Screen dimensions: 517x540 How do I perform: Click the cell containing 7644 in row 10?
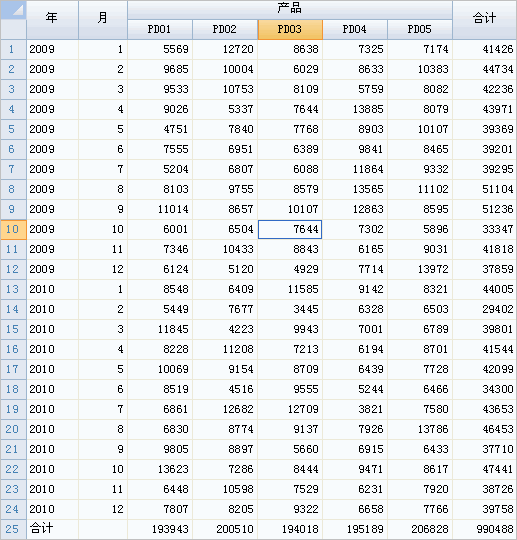click(290, 229)
